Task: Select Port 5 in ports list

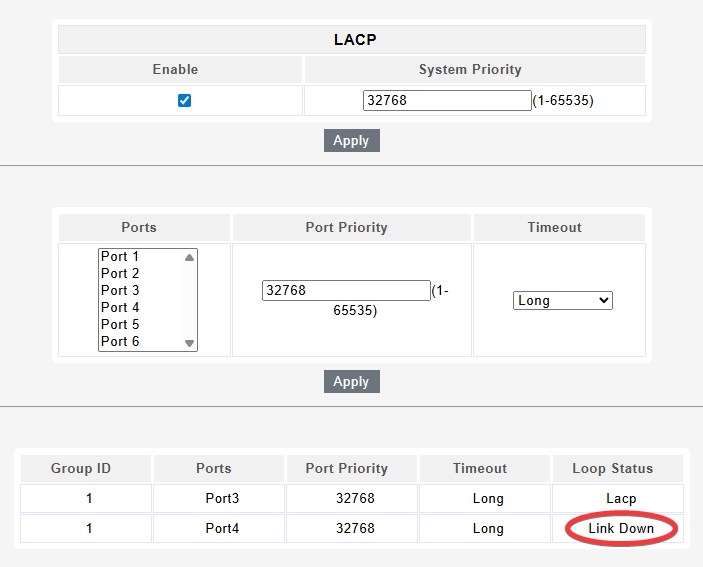Action: [x=120, y=324]
